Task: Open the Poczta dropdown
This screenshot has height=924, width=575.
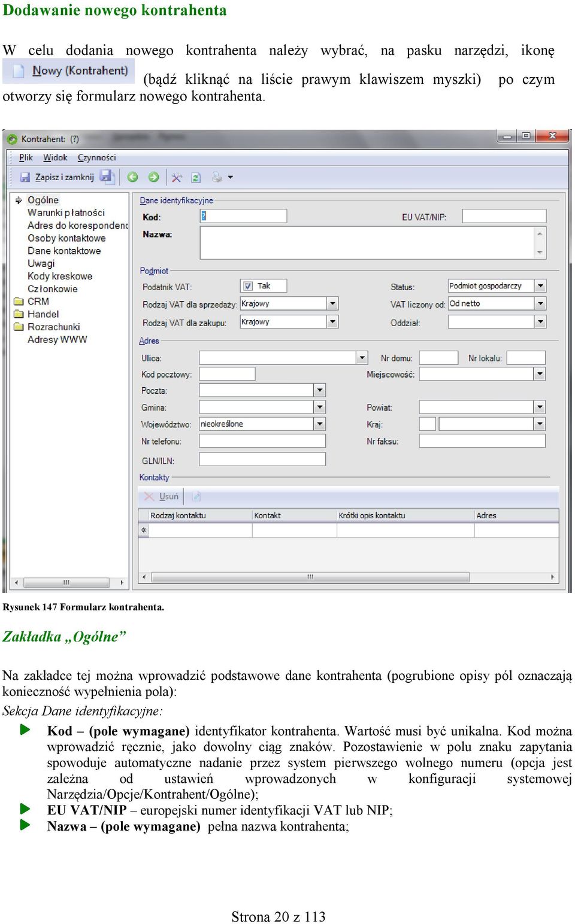Action: (320, 390)
